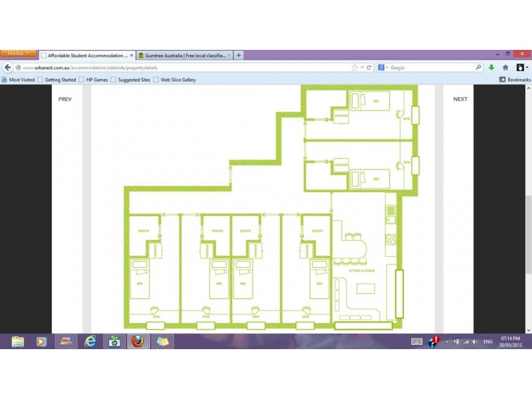Show the PREV floor plan image
The image size is (532, 399).
pyautogui.click(x=65, y=99)
